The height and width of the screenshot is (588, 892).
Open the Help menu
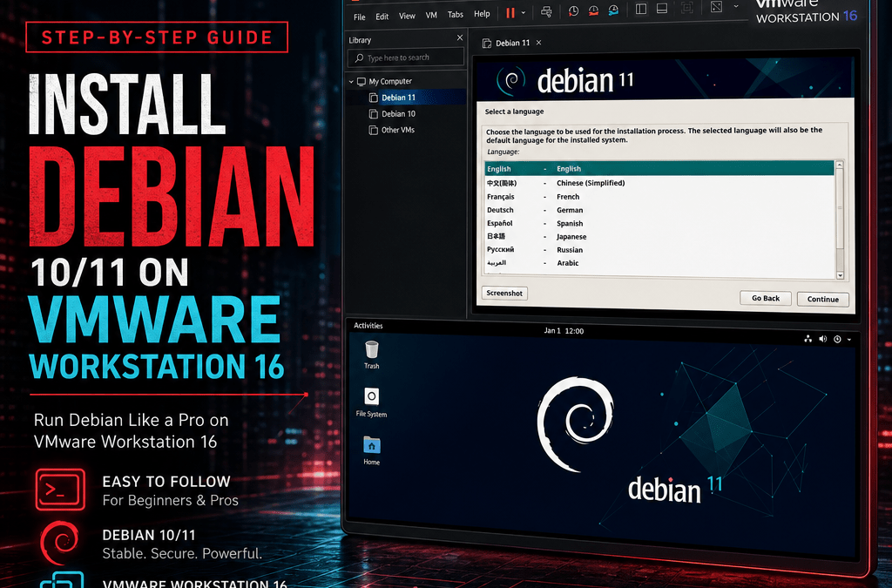(x=482, y=14)
